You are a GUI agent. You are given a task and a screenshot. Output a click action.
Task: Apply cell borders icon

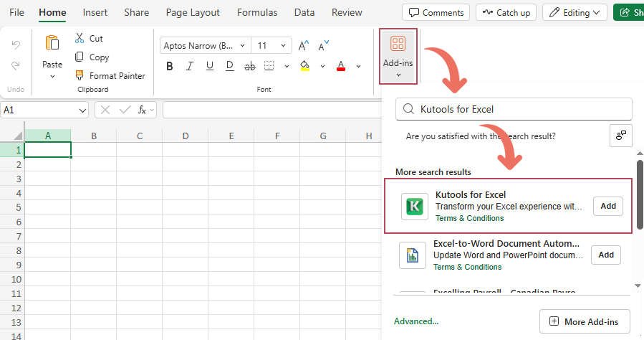269,66
